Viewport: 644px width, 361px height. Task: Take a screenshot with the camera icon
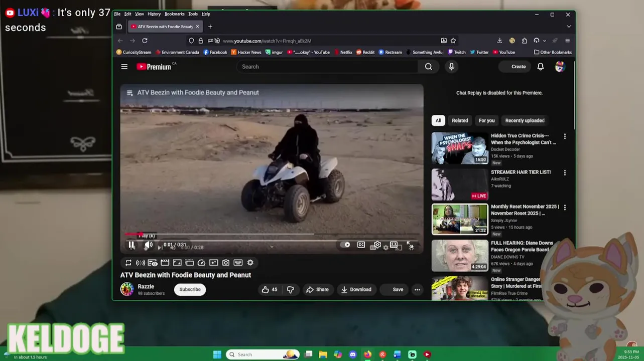pos(226,263)
